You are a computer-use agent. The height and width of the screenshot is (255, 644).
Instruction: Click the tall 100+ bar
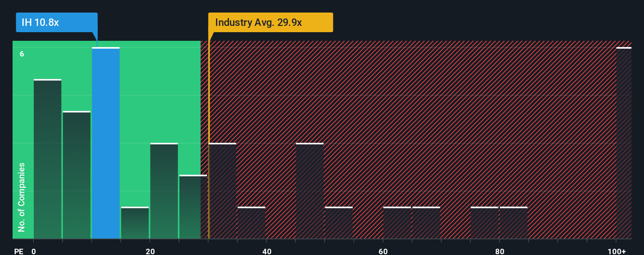tap(624, 143)
